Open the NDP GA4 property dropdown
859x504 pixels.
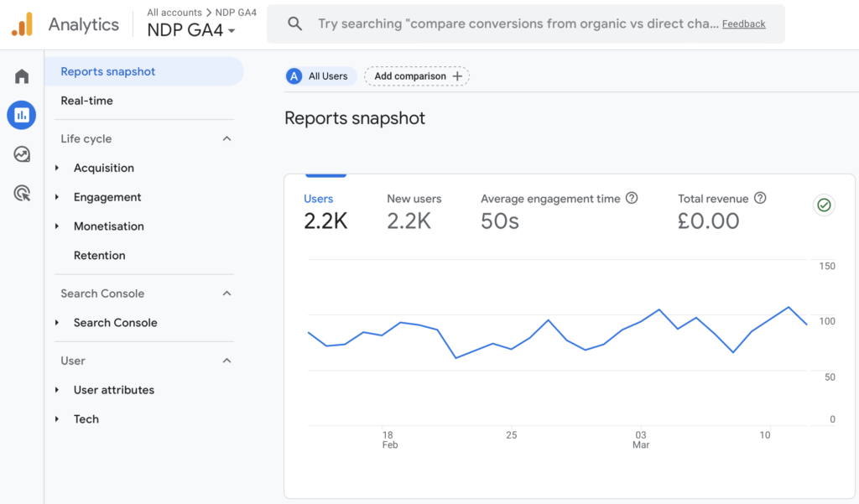tap(191, 31)
